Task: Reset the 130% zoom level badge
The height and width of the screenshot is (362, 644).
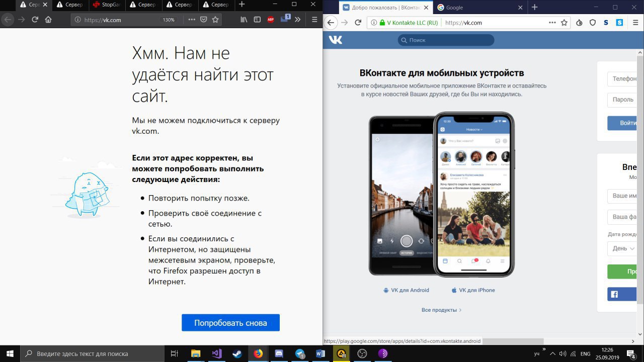Action: (168, 20)
